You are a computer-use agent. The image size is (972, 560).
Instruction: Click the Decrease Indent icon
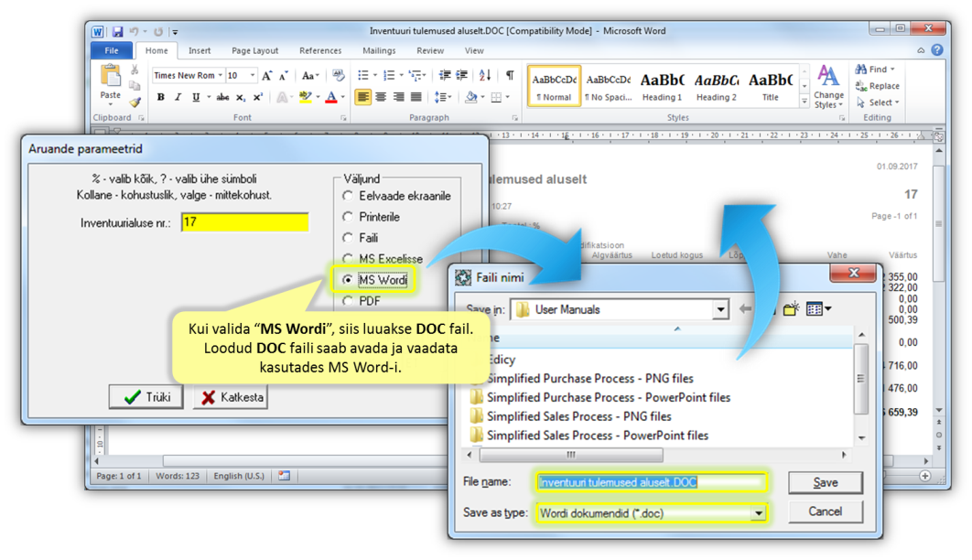tap(445, 76)
